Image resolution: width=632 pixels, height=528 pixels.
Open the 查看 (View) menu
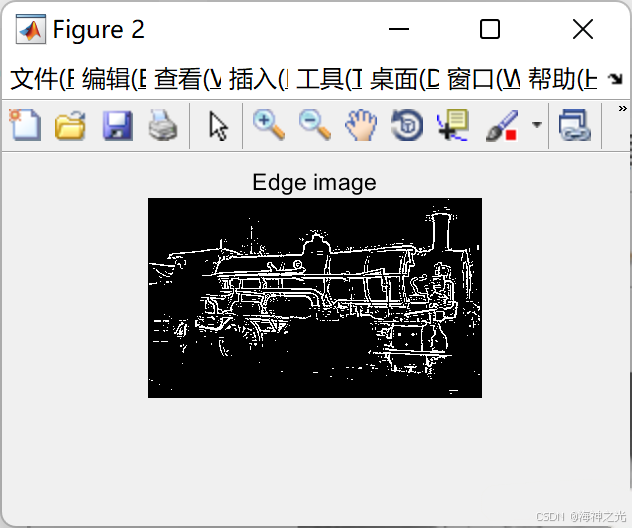click(188, 79)
